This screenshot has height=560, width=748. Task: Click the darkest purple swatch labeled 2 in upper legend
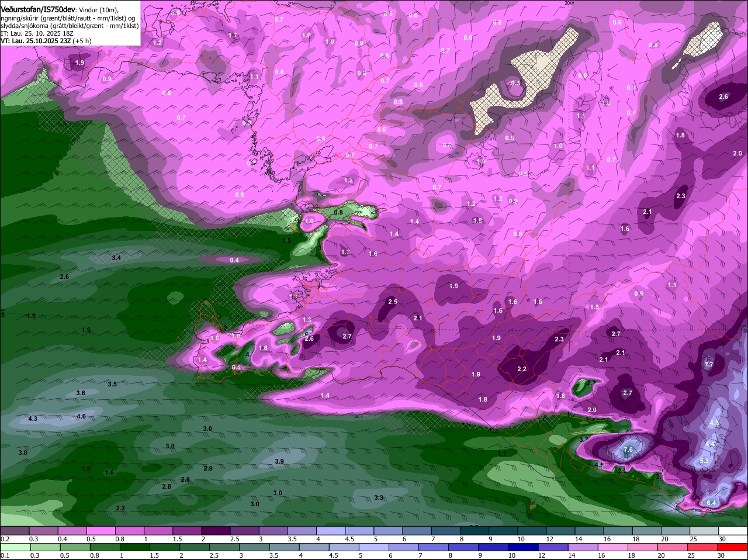point(216,531)
